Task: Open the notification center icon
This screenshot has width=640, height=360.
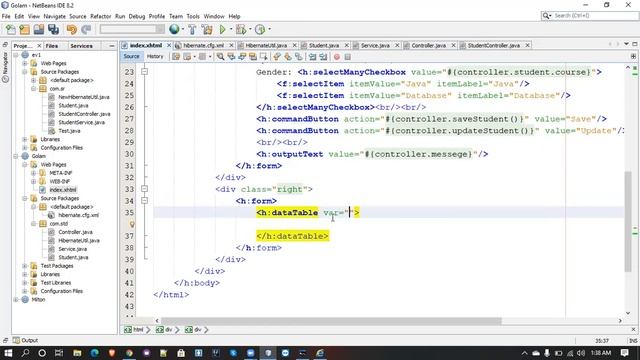Action: [624, 353]
